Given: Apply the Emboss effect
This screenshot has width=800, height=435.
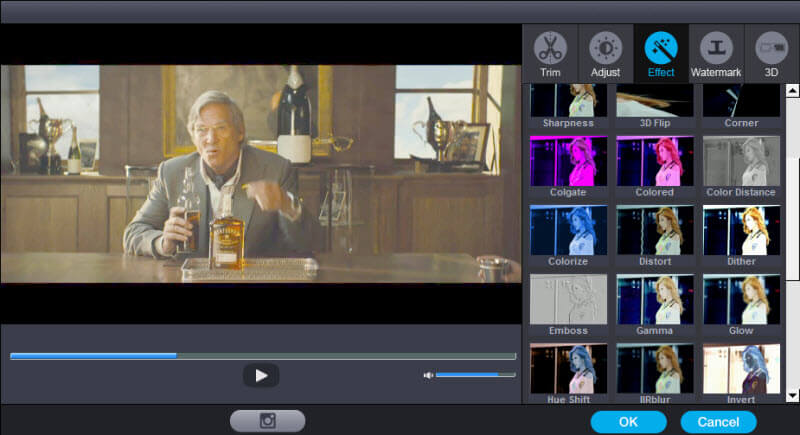Looking at the screenshot, I should click(568, 305).
